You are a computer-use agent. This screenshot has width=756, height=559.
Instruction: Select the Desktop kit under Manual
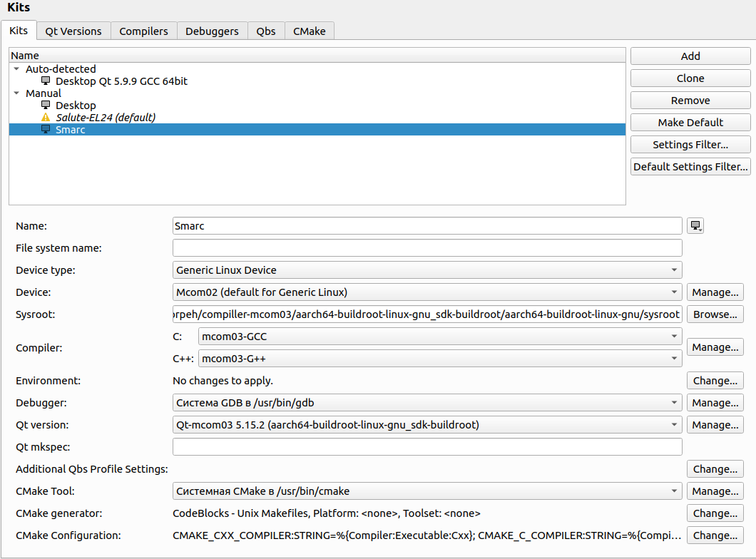click(76, 106)
